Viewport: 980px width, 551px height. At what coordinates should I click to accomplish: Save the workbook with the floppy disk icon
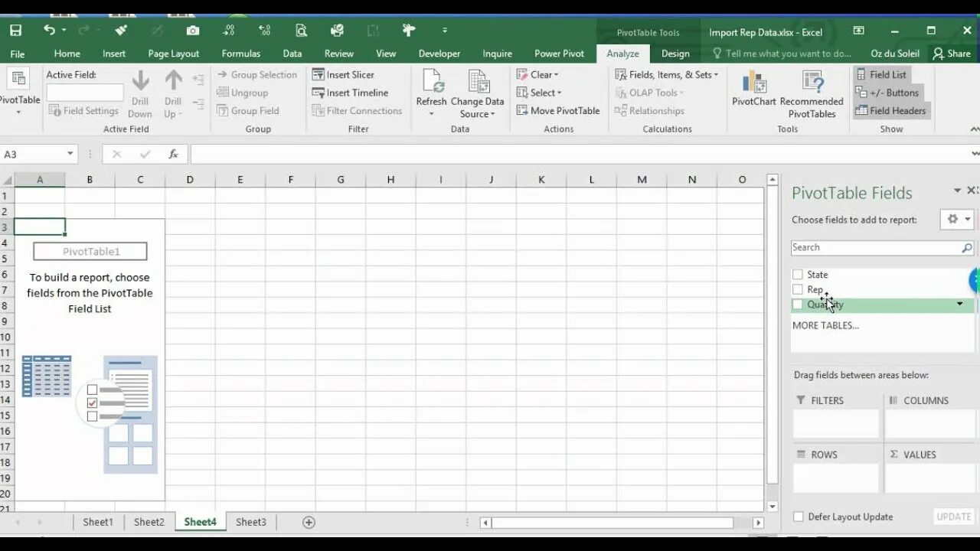tap(15, 31)
